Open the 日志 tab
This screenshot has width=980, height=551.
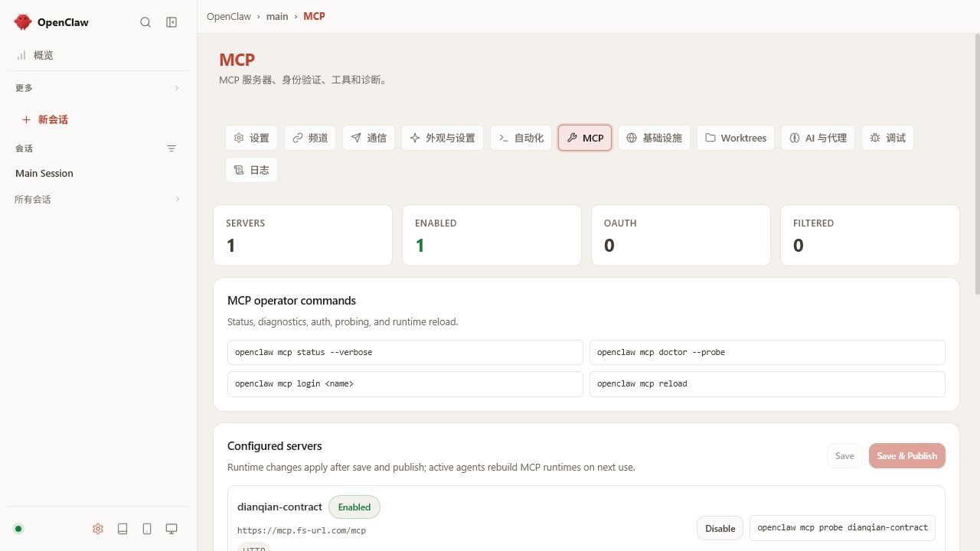click(251, 170)
